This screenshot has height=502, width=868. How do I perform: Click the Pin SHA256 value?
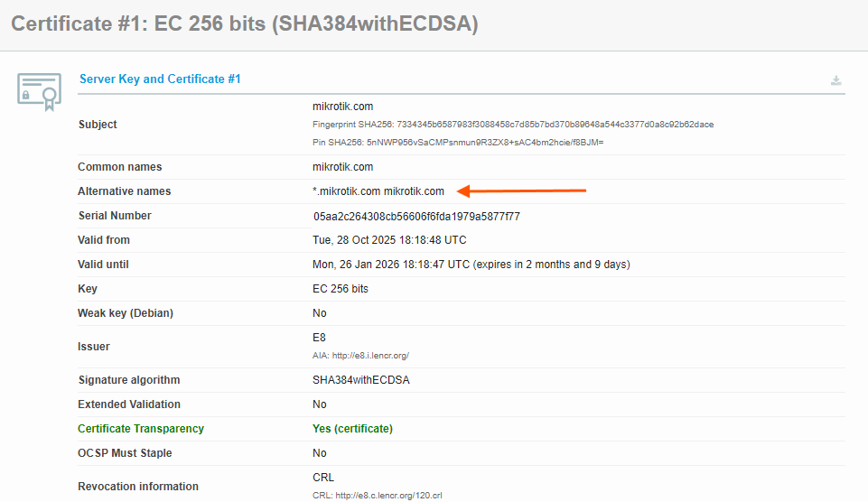click(458, 143)
